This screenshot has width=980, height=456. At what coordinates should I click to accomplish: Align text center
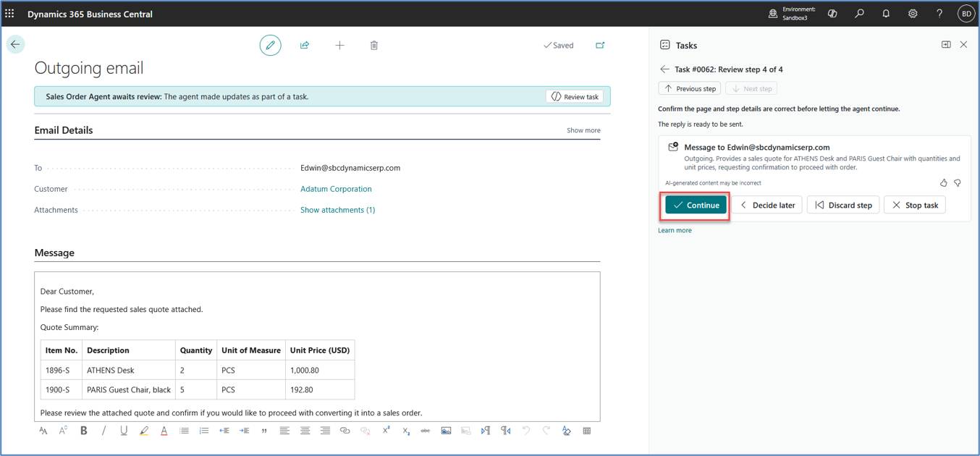coord(305,431)
